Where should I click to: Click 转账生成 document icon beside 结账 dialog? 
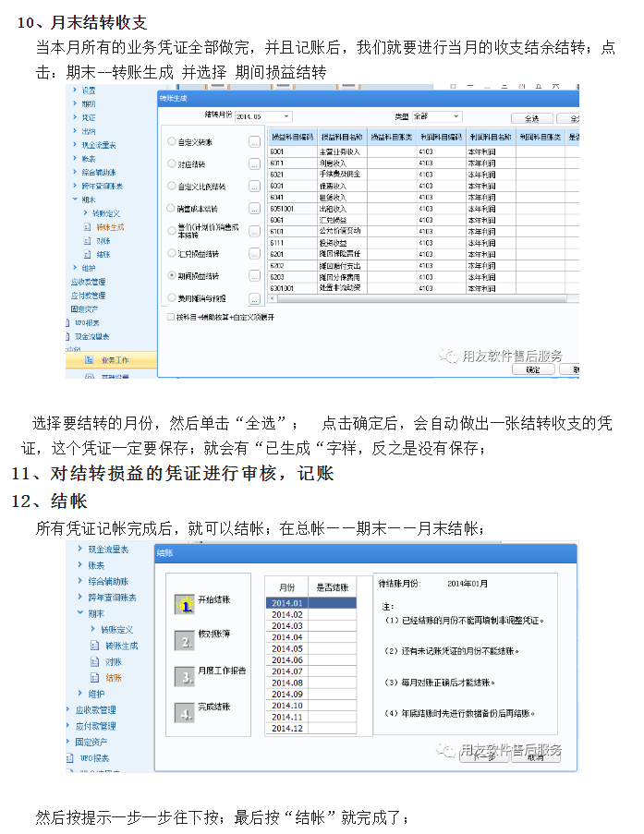(95, 646)
